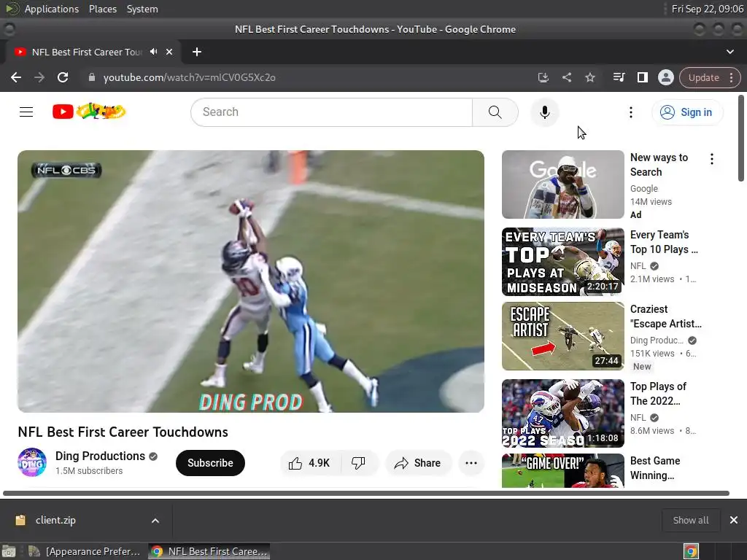Image resolution: width=747 pixels, height=560 pixels.
Task: Open the Applications menu
Action: pyautogui.click(x=52, y=9)
